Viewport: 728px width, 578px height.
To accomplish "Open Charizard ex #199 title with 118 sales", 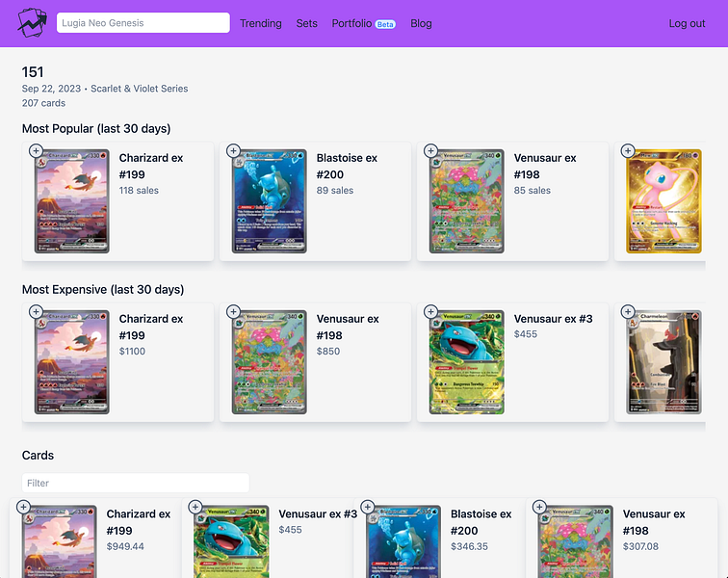I will 151,166.
